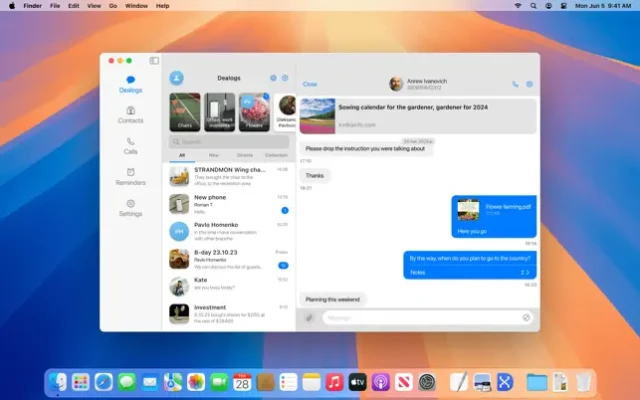Click Andrew Ivanovich's avatar in chat header
Image resolution: width=640 pixels, height=400 pixels.
396,84
